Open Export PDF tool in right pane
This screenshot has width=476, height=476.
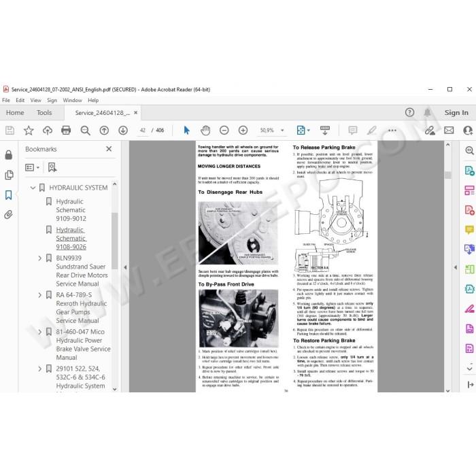click(x=469, y=171)
